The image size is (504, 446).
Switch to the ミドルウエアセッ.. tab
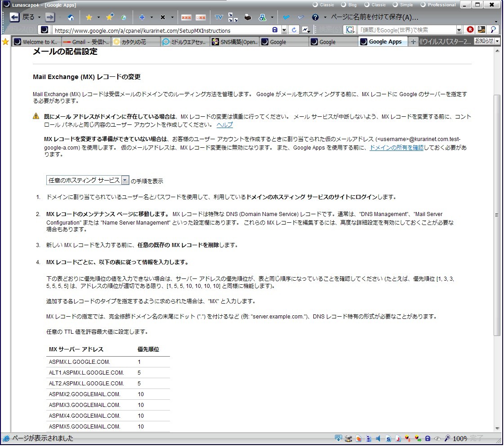coord(185,42)
